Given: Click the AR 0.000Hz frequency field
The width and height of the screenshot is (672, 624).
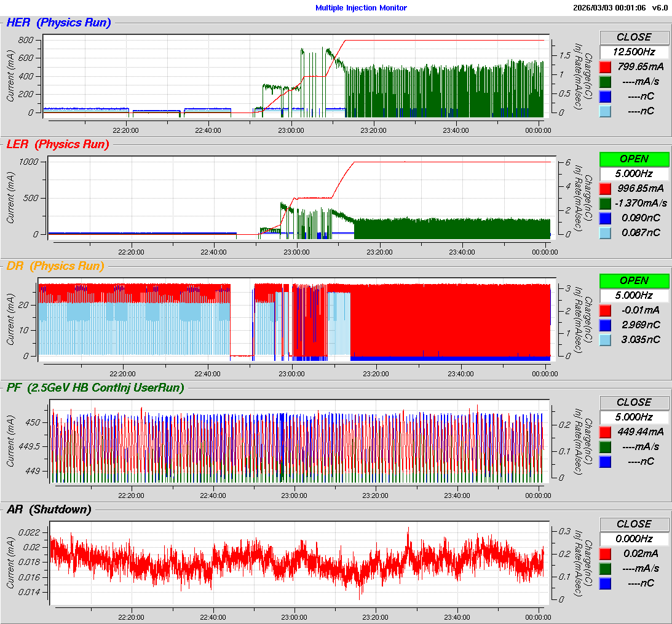Looking at the screenshot, I should [634, 539].
